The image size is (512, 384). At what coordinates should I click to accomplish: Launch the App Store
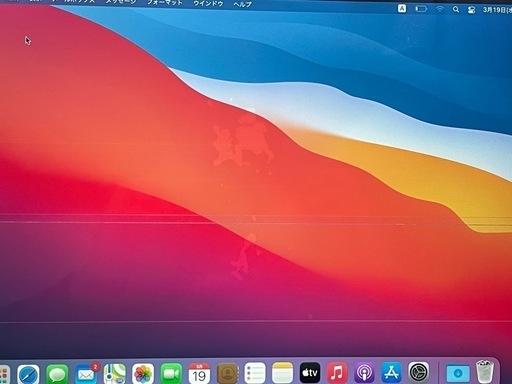[x=391, y=372]
